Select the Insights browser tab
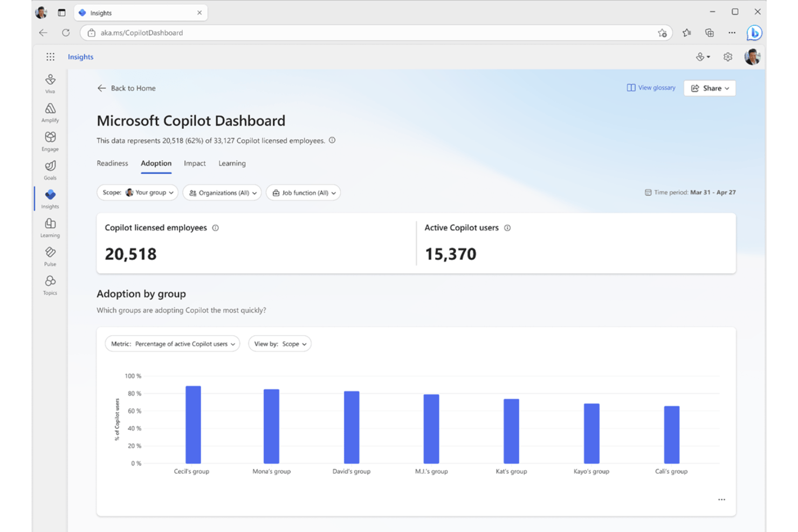798x532 pixels. (x=140, y=13)
